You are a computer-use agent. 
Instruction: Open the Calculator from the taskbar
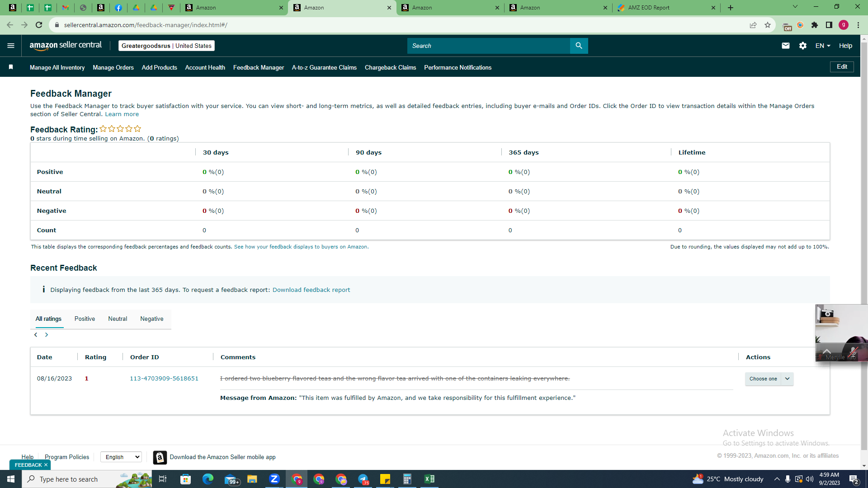[x=407, y=479]
